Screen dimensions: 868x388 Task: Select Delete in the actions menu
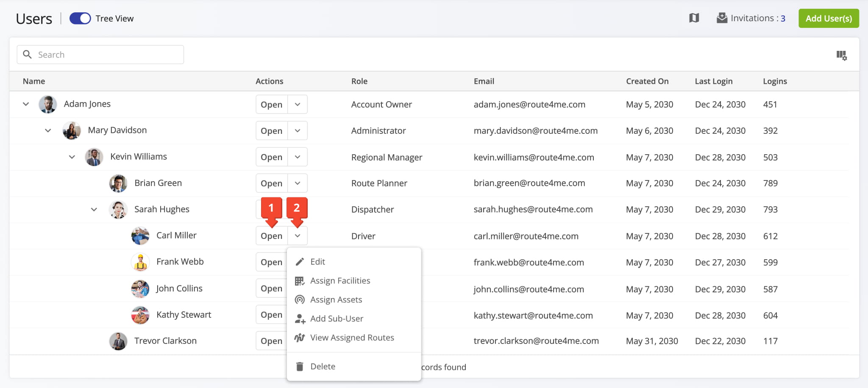click(x=354, y=366)
